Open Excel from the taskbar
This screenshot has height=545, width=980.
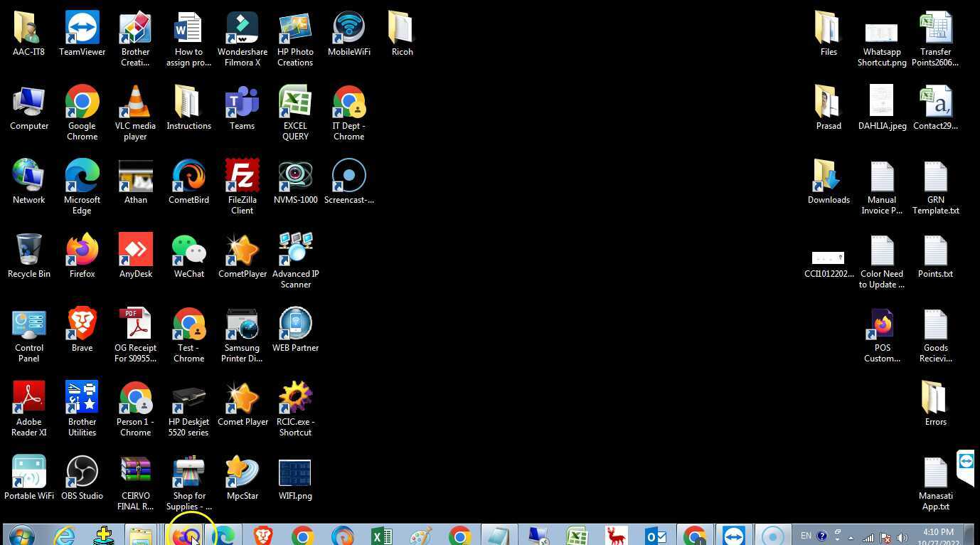point(382,536)
